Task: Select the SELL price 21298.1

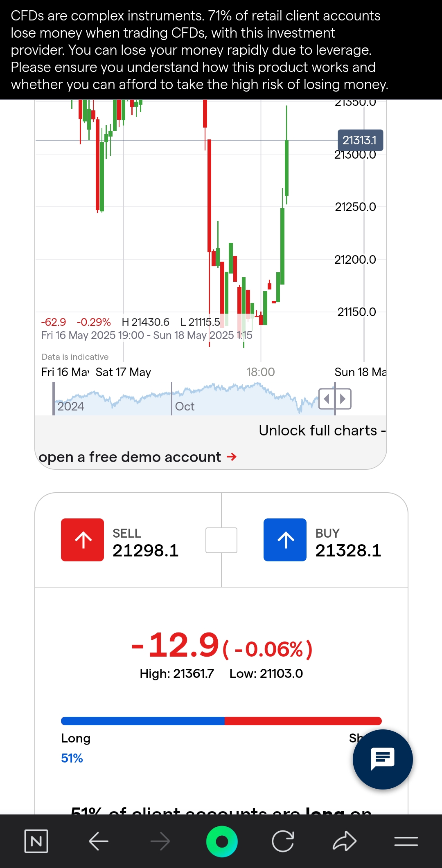Action: click(145, 550)
